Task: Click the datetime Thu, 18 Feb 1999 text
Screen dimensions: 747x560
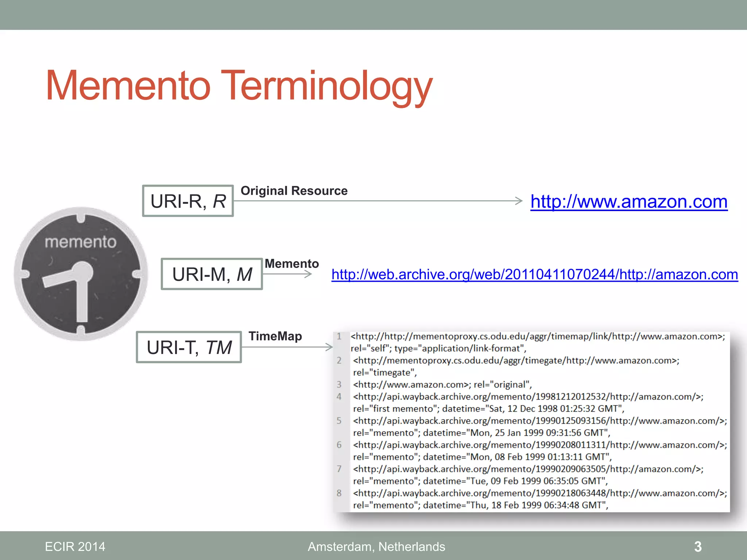Action: [481, 505]
